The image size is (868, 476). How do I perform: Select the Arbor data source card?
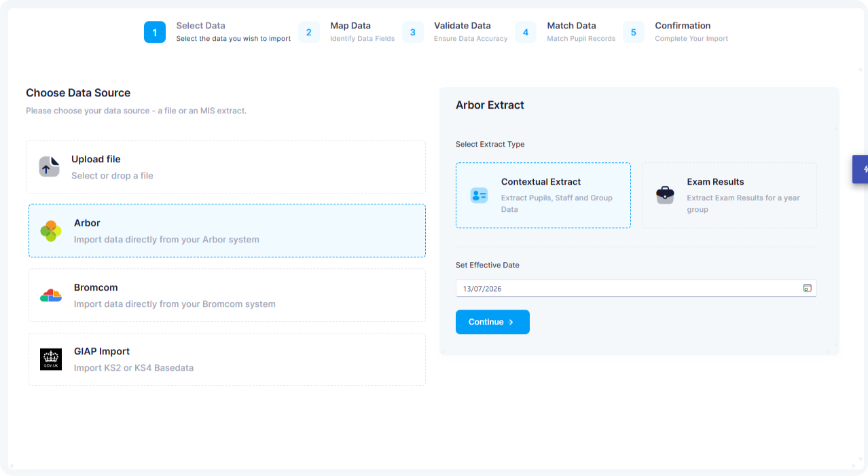227,231
